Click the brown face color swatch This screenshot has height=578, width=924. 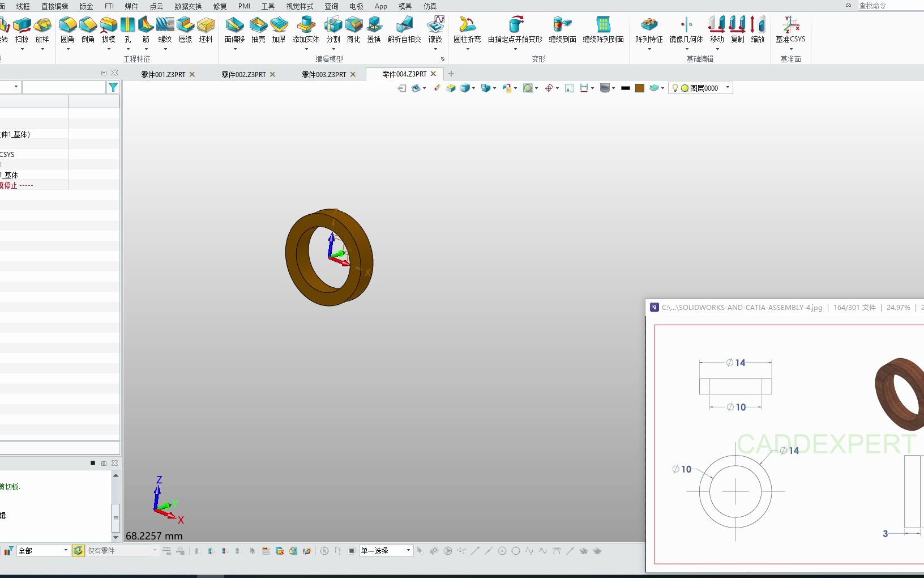tap(640, 88)
